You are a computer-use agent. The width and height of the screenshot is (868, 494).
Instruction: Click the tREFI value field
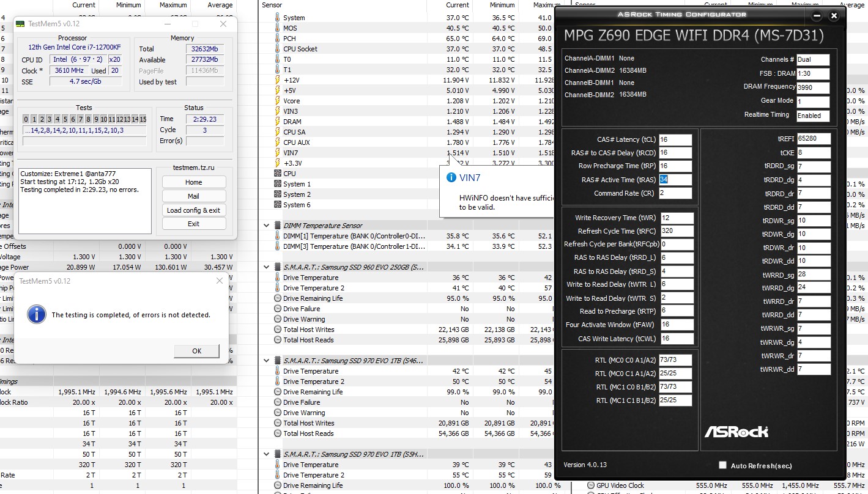point(814,139)
